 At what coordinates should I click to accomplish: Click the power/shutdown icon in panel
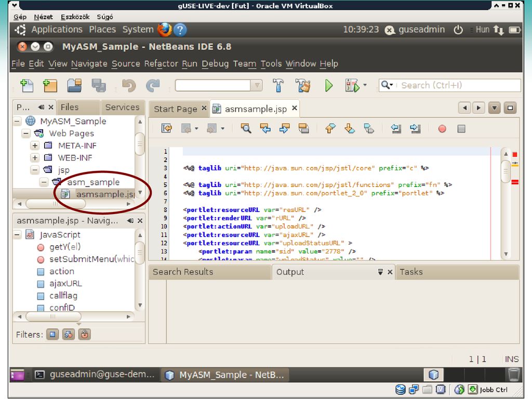point(458,30)
